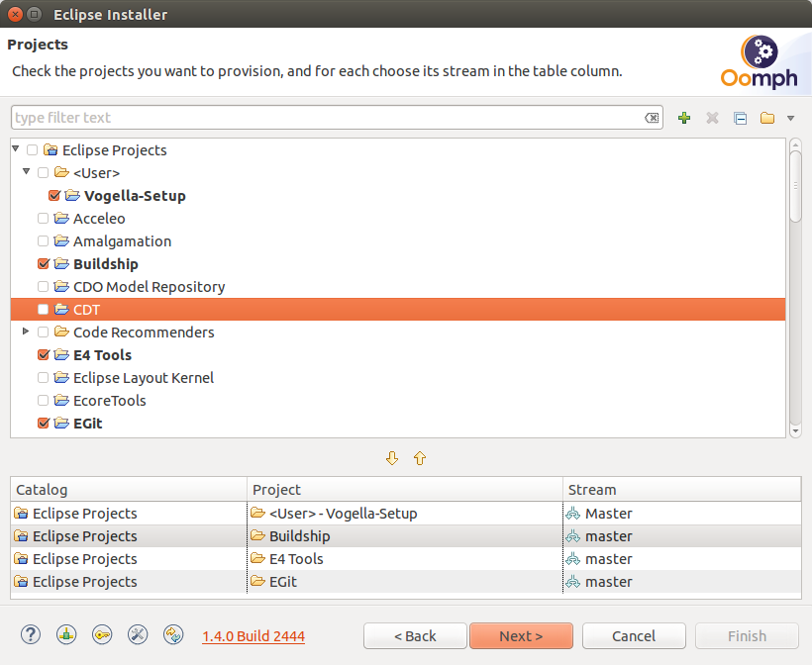The image size is (812, 665).
Task: Click the tree vertical scrollbar thumb
Action: click(x=795, y=186)
